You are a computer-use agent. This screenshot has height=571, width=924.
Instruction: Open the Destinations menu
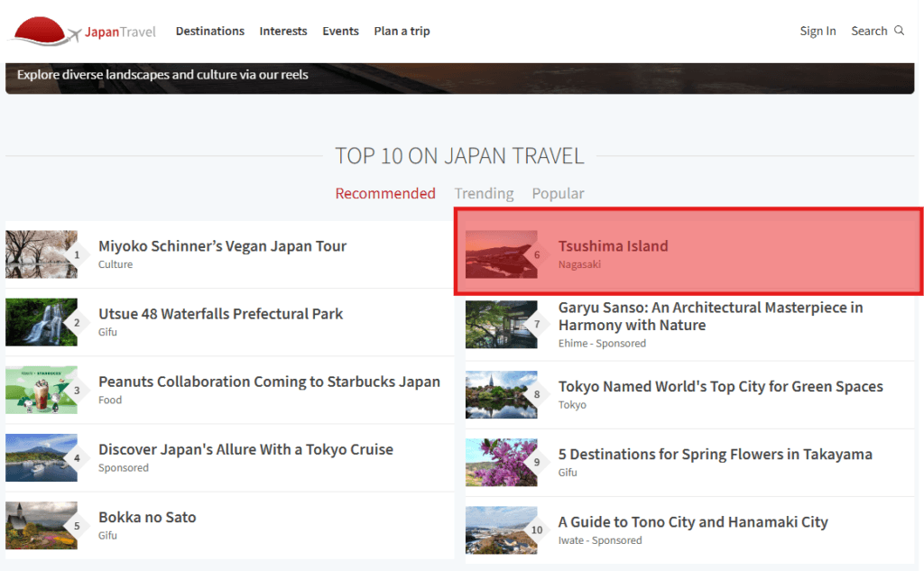click(x=209, y=31)
